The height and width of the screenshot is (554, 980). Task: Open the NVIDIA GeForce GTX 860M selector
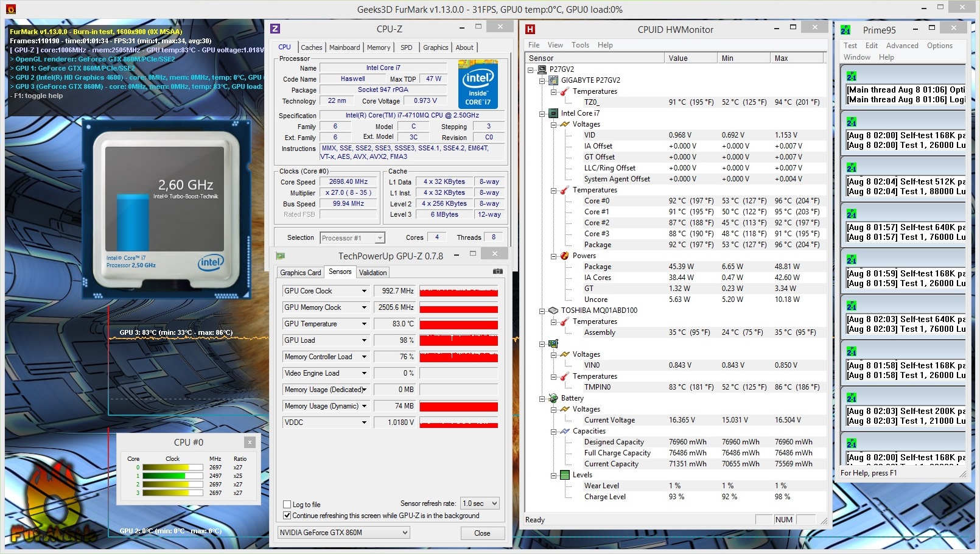coord(343,533)
